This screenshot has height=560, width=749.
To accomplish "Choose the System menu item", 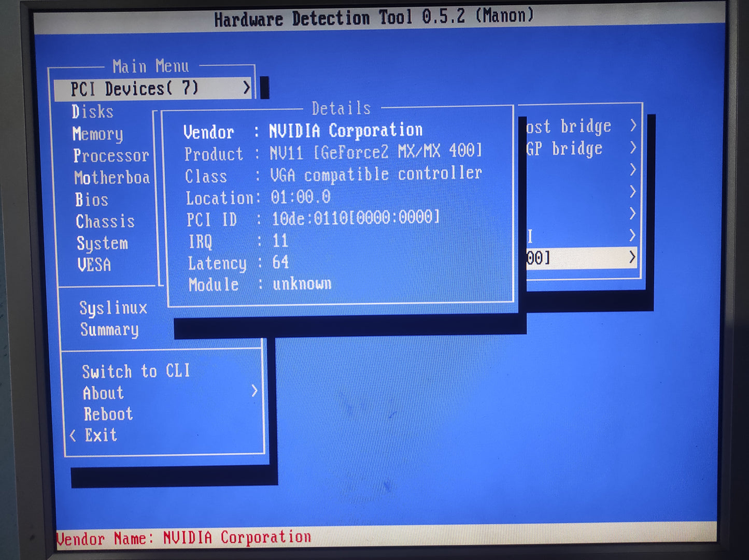I will (x=102, y=243).
